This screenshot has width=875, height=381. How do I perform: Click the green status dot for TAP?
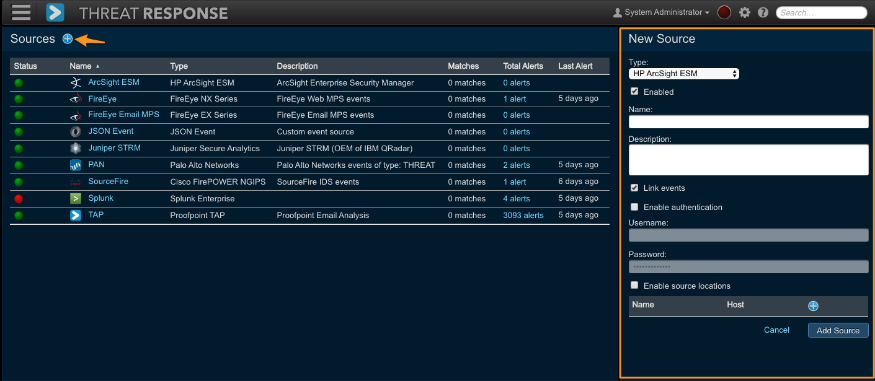click(x=18, y=215)
